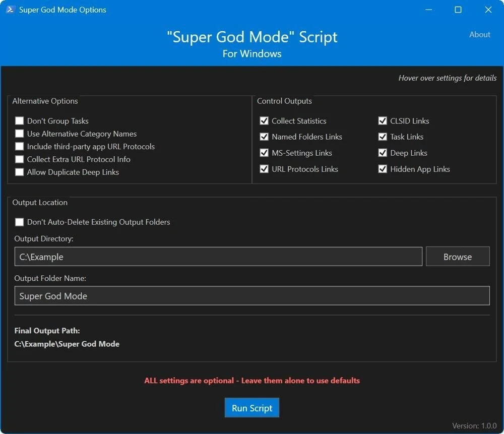
Task: Maximize the options window
Action: point(458,10)
